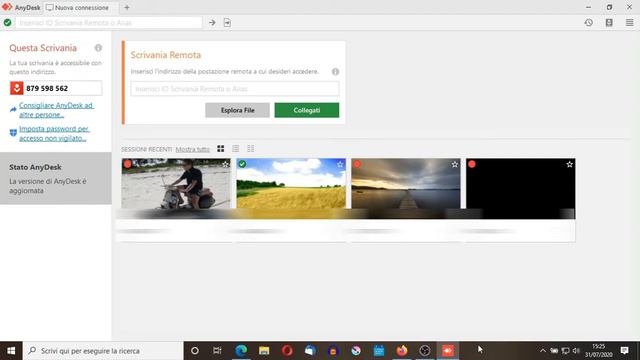Switch recent sessions to list view
640x360 pixels.
(236, 149)
